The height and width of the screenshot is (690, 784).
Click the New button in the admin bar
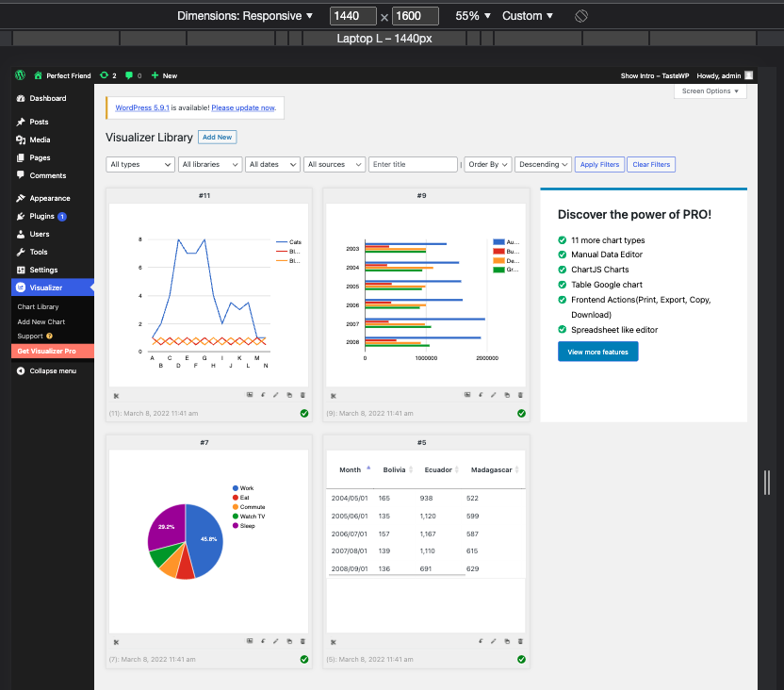pos(164,75)
